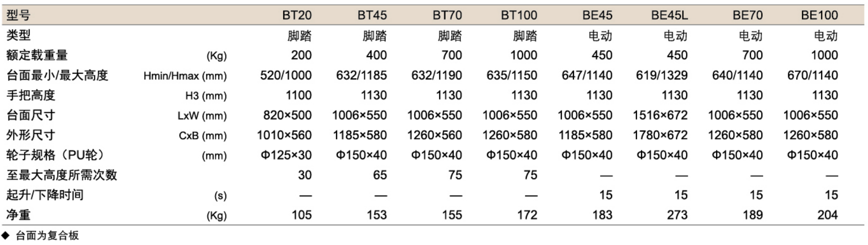Click the 台面为复合板 footnote text
868x245 pixels.
(47, 236)
